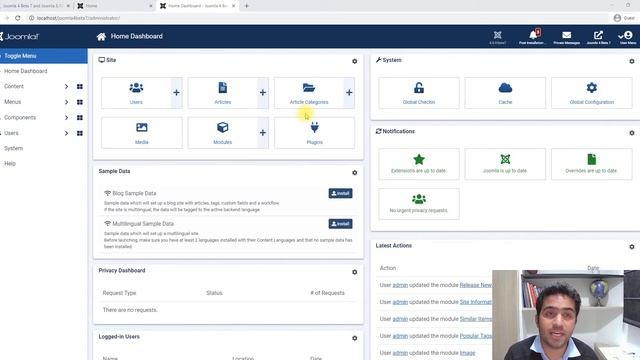
Task: Open Menus dashboard grid icon
Action: [x=80, y=102]
